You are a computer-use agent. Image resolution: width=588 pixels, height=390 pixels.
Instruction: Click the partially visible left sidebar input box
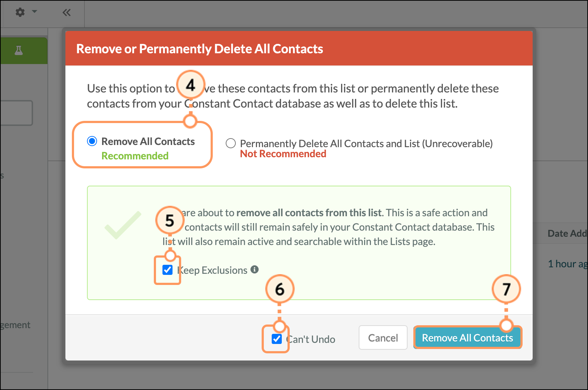pos(16,113)
